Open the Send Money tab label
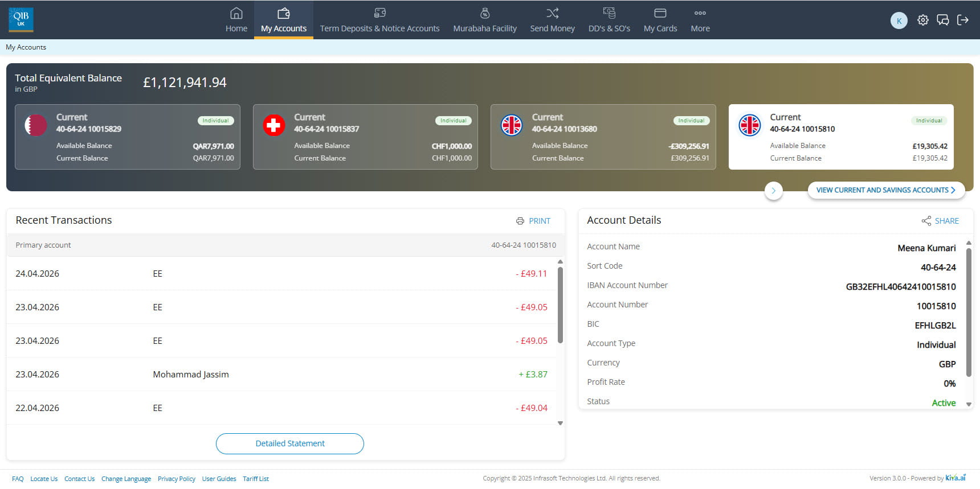The height and width of the screenshot is (489, 980). [553, 28]
